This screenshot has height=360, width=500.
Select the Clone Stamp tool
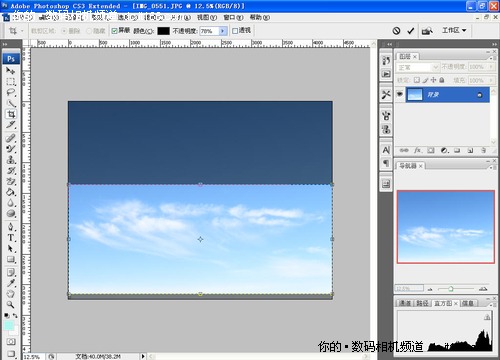(11, 160)
